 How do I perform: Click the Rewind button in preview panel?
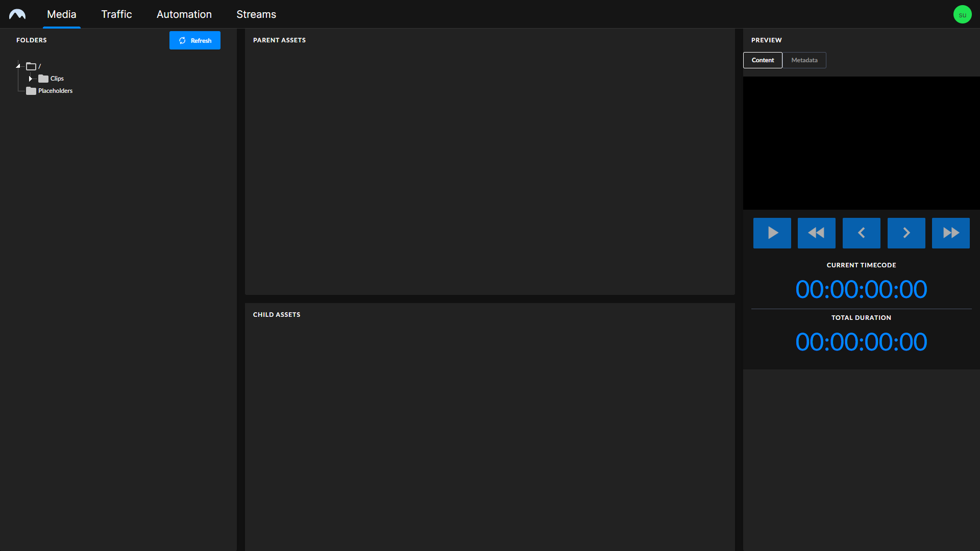[817, 233]
